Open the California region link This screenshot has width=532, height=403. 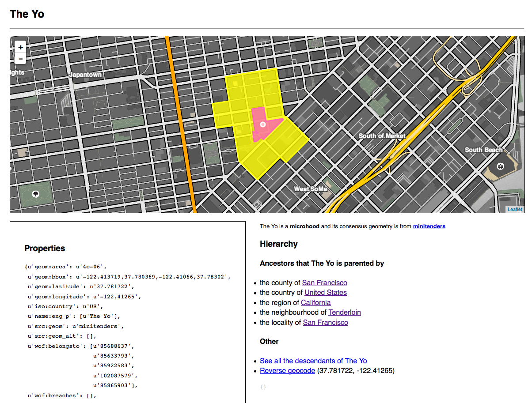(x=315, y=302)
